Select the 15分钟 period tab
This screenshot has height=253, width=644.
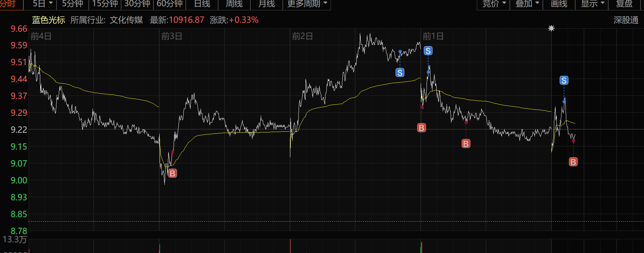tap(105, 4)
